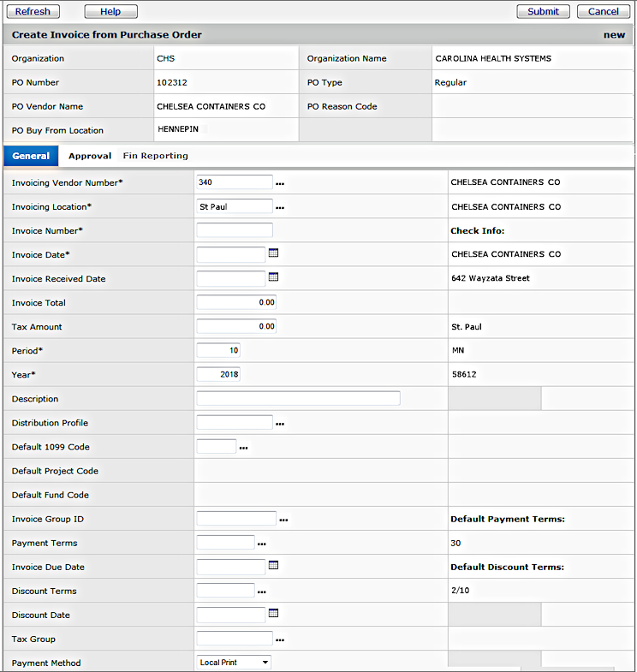Open the Payment Terms lookup ellipsis
The width and height of the screenshot is (637, 672).
tap(262, 544)
